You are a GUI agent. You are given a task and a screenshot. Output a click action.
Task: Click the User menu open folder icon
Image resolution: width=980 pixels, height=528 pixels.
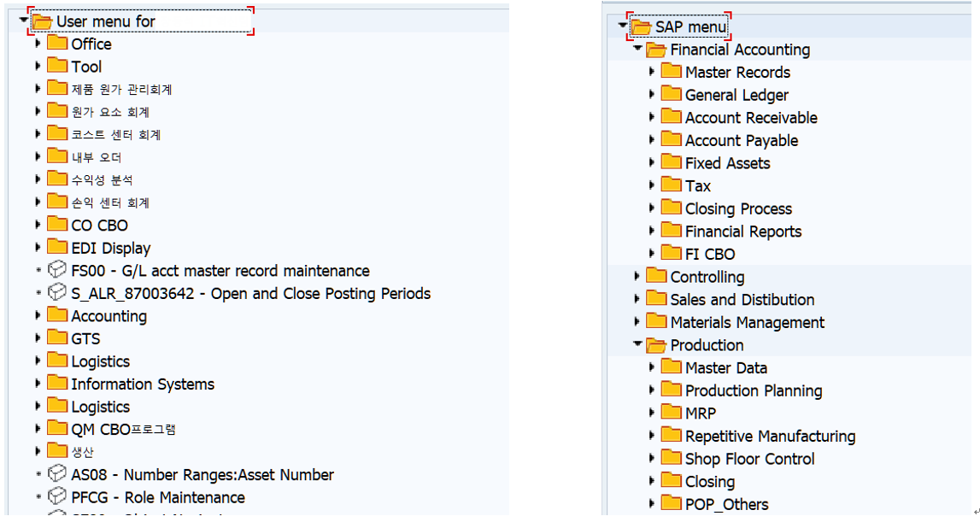coord(42,21)
